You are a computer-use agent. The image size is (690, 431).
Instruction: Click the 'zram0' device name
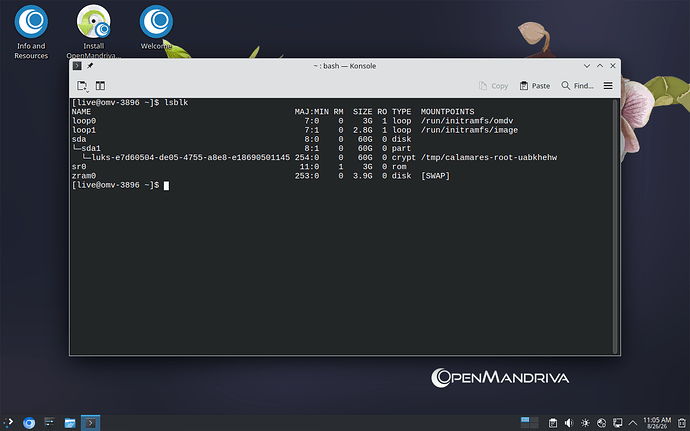tap(84, 176)
